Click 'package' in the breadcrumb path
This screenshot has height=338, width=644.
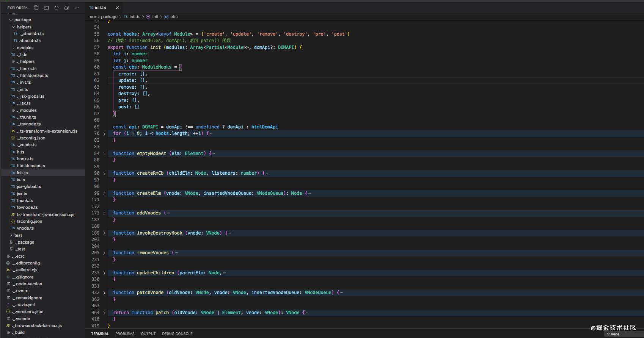[x=109, y=17]
